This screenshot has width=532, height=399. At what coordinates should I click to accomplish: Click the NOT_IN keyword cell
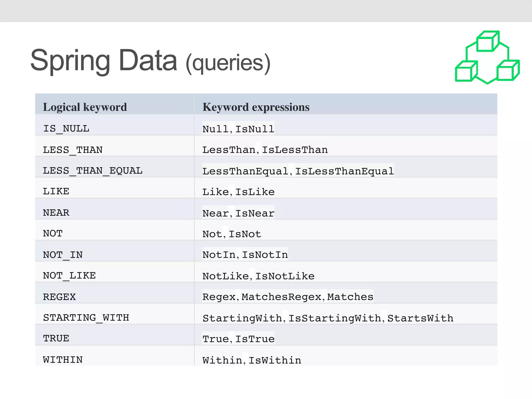point(115,251)
